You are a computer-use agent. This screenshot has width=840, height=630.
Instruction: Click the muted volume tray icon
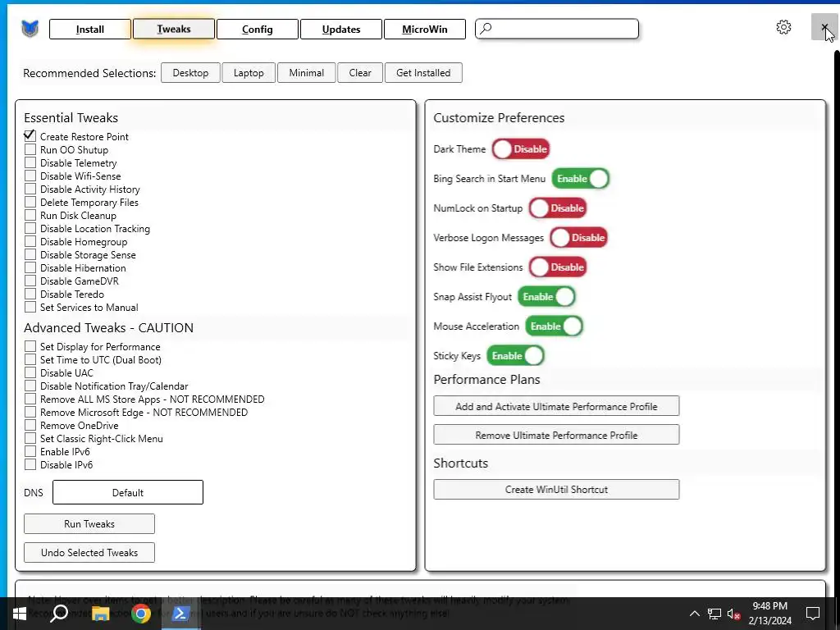click(x=733, y=614)
